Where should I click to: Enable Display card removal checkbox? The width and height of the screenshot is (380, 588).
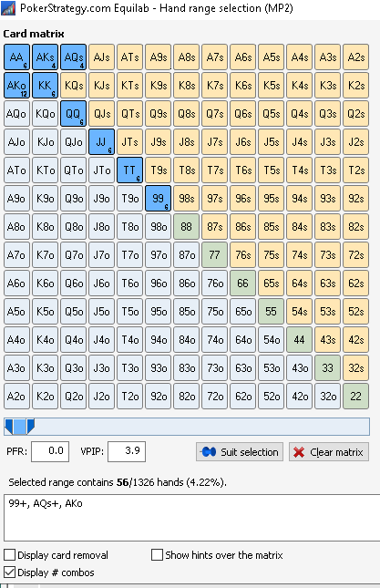tap(9, 554)
